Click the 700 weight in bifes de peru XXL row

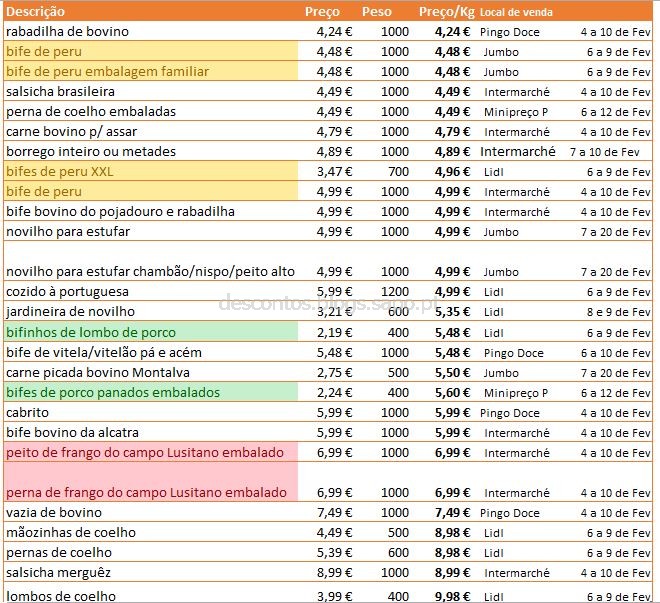click(x=398, y=172)
